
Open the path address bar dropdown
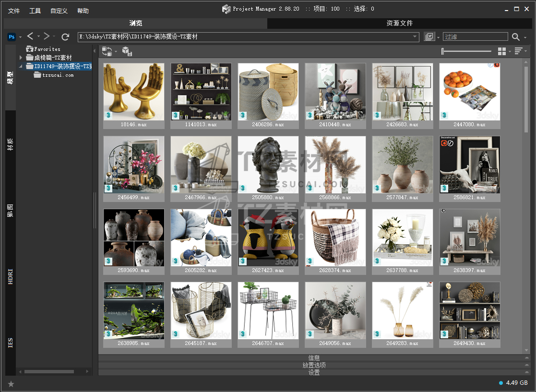pos(415,37)
